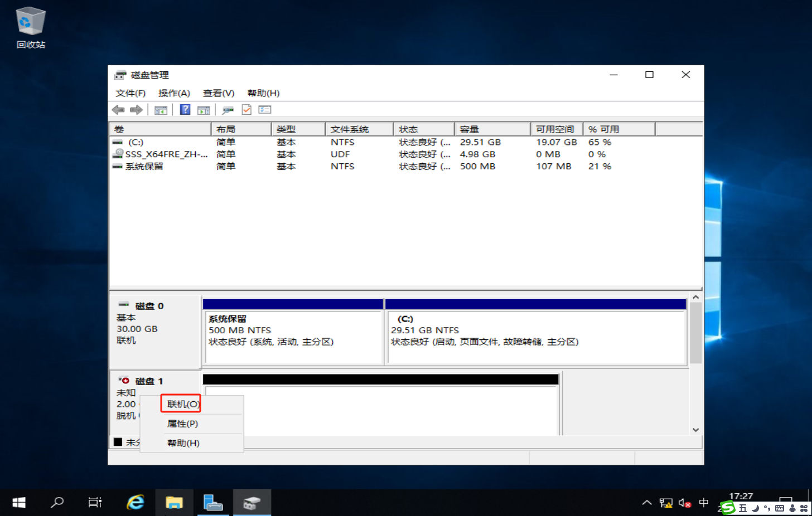The image size is (812, 516).
Task: Select the 系统保留 volume name in list
Action: tap(144, 166)
